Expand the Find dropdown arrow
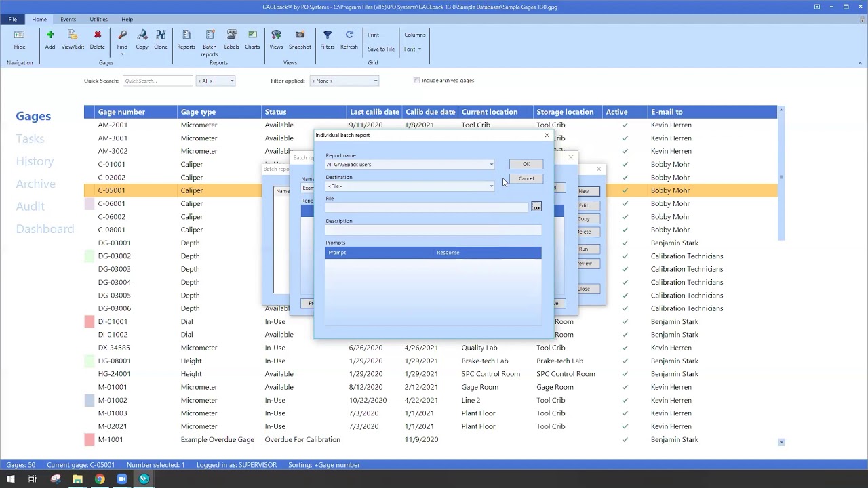Screen dimensions: 868x488 click(x=122, y=54)
